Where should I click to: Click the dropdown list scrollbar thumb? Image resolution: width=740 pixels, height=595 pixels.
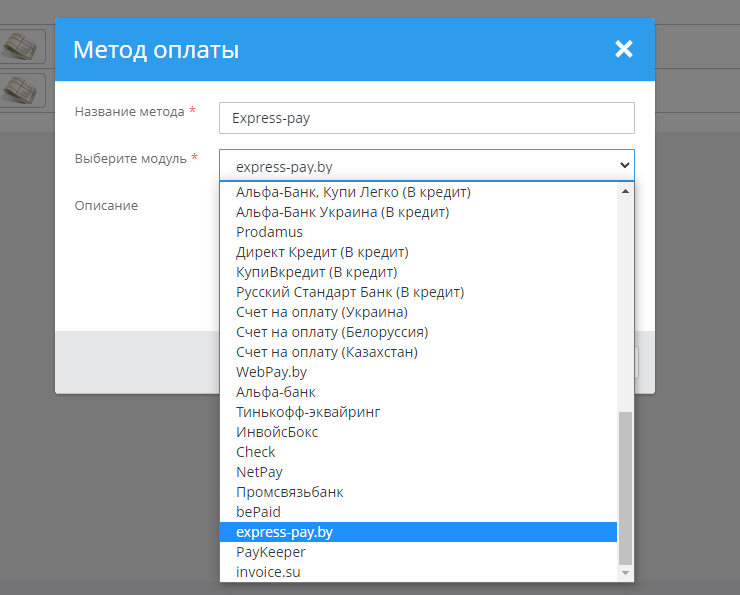626,488
